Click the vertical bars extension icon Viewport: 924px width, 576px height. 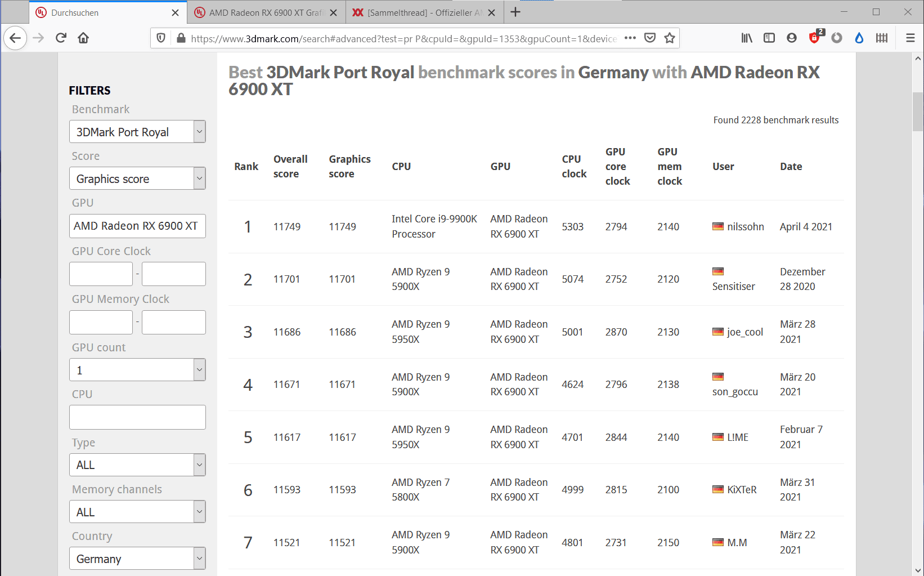click(882, 38)
